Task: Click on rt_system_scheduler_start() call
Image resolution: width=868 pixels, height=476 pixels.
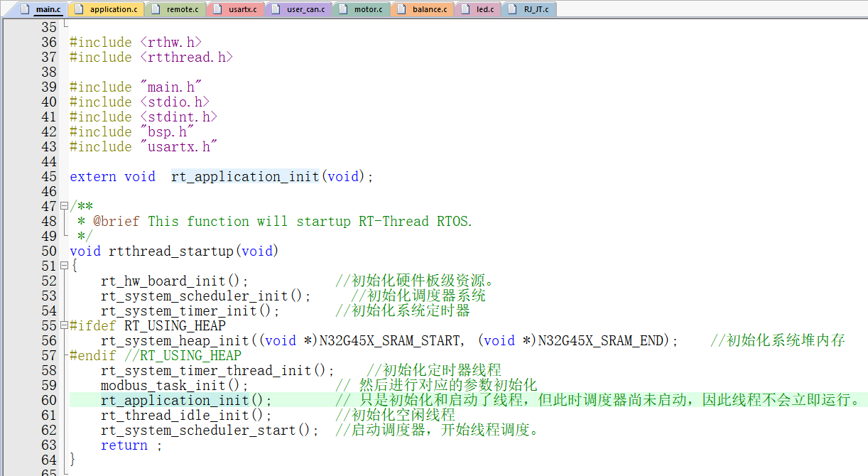Action: pyautogui.click(x=206, y=430)
